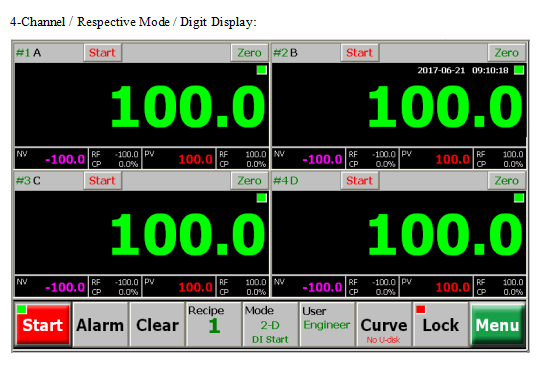The image size is (555, 369).
Task: Select the magenta NV value of channel #1
Action: point(65,159)
